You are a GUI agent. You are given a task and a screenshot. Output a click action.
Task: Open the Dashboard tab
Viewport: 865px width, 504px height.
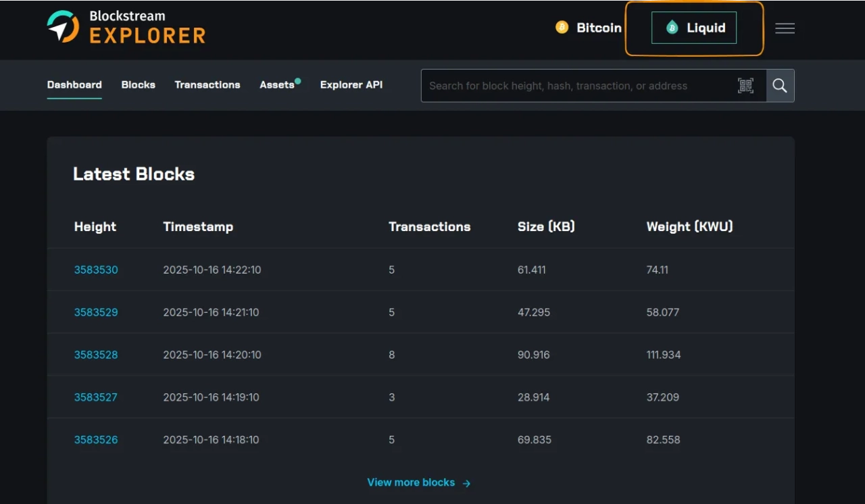[x=74, y=84]
